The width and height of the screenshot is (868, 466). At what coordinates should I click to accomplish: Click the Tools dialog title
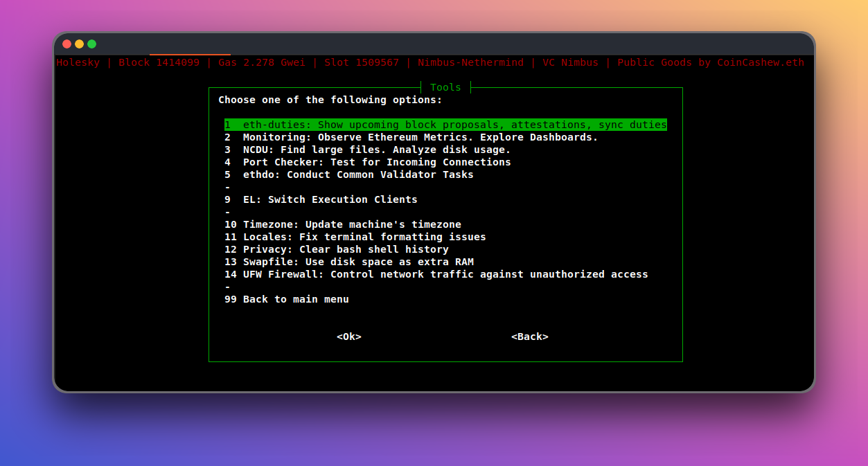click(x=445, y=87)
